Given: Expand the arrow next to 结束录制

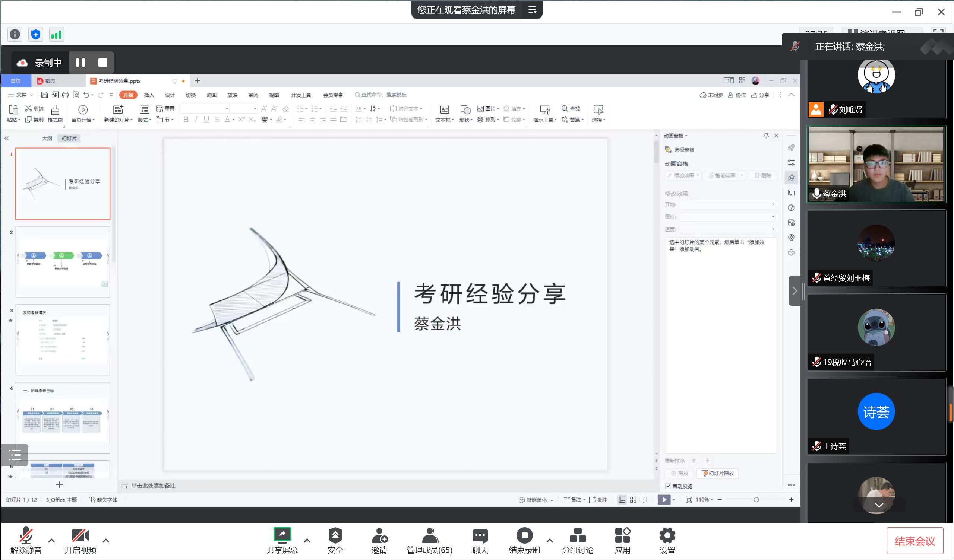Looking at the screenshot, I should click(549, 540).
